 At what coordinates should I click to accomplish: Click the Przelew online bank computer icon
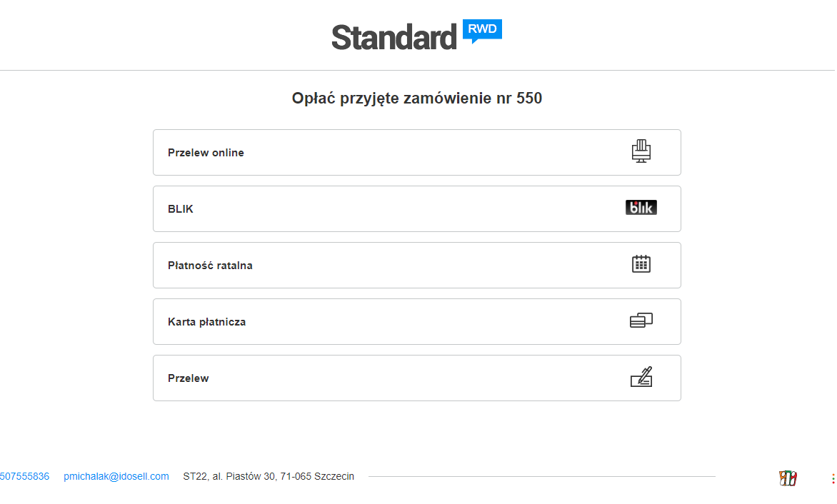(641, 151)
